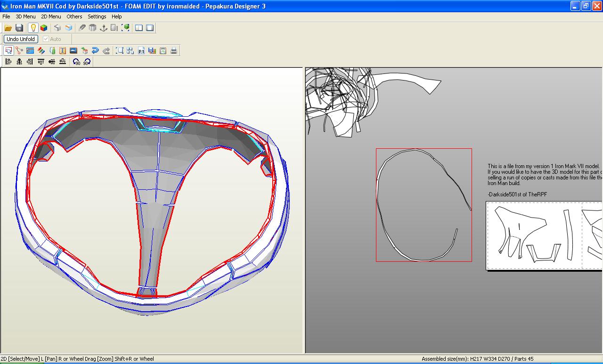The image size is (603, 364).
Task: Select the blue image input tool
Action: click(73, 50)
